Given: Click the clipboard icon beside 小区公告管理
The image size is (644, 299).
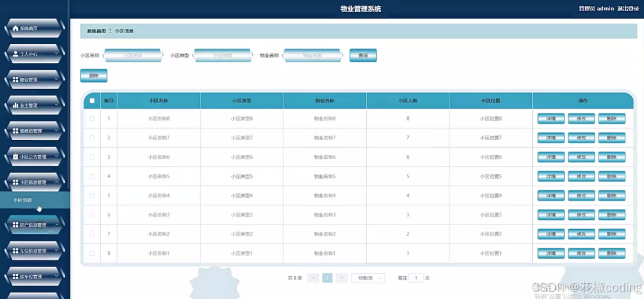Looking at the screenshot, I should click(x=16, y=156).
